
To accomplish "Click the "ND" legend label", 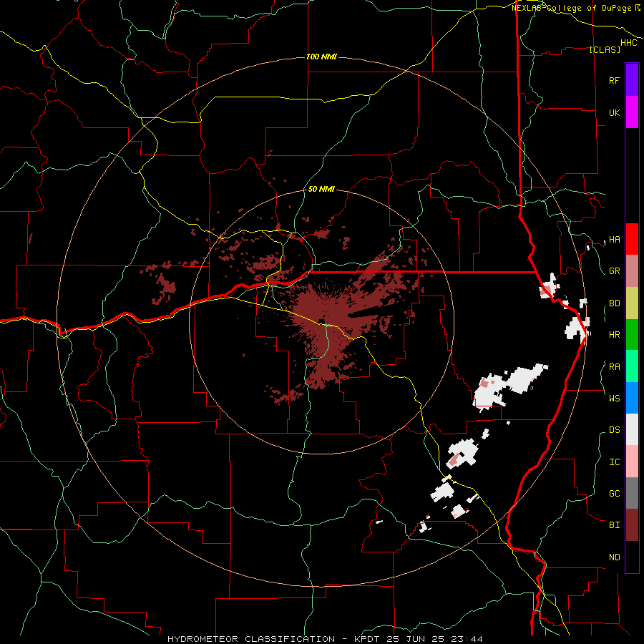I will (x=614, y=557).
